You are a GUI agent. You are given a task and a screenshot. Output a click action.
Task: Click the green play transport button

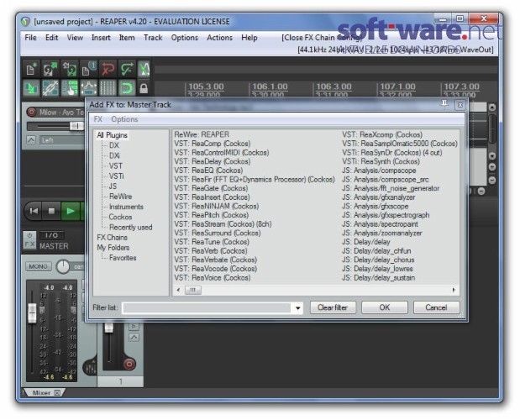pyautogui.click(x=71, y=211)
